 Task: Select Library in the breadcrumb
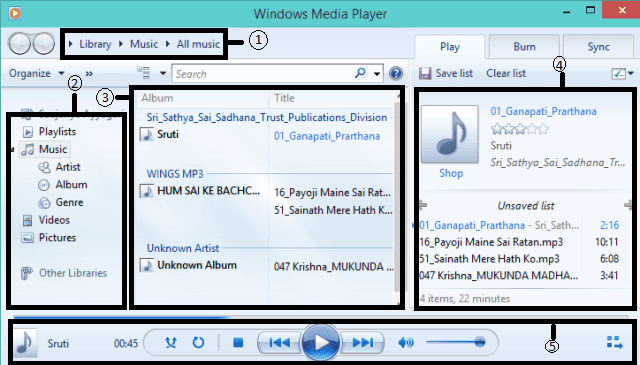[x=95, y=44]
